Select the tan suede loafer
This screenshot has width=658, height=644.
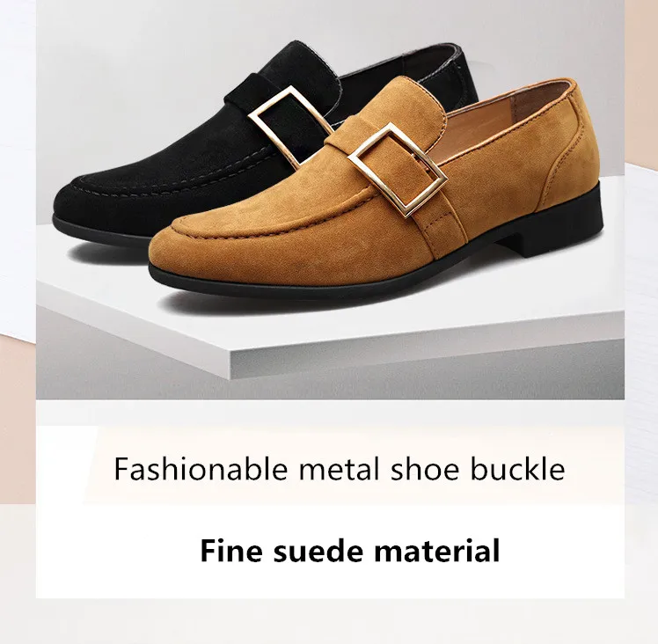click(376, 189)
